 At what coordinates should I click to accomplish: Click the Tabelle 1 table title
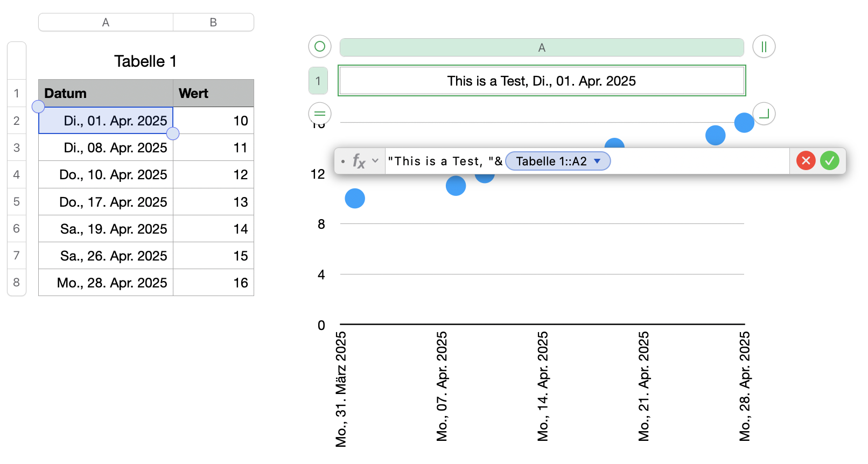145,61
